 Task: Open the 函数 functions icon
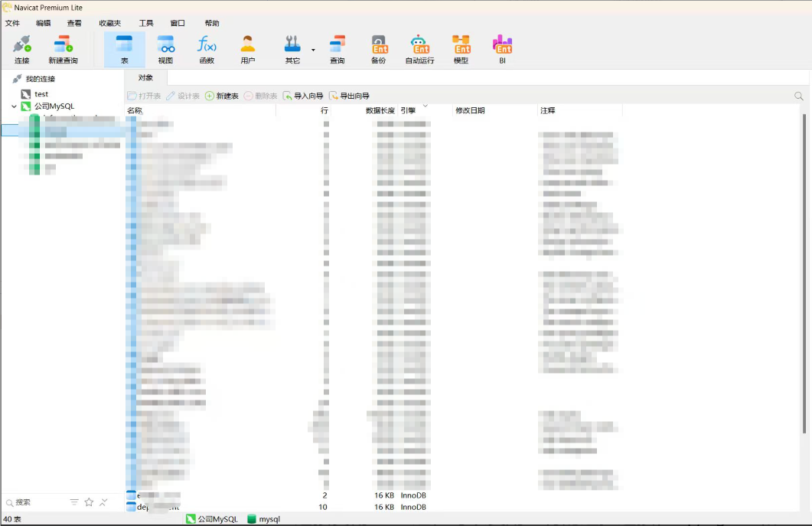point(207,49)
